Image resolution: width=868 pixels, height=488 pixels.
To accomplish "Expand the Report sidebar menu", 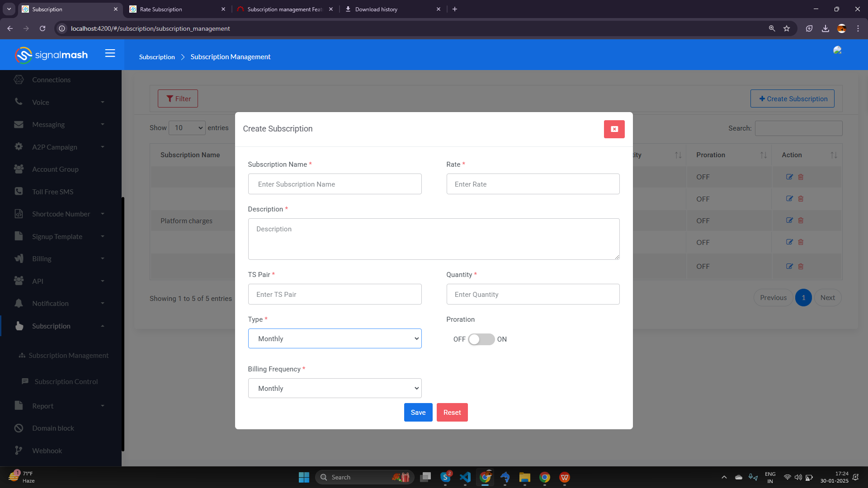I will point(61,406).
